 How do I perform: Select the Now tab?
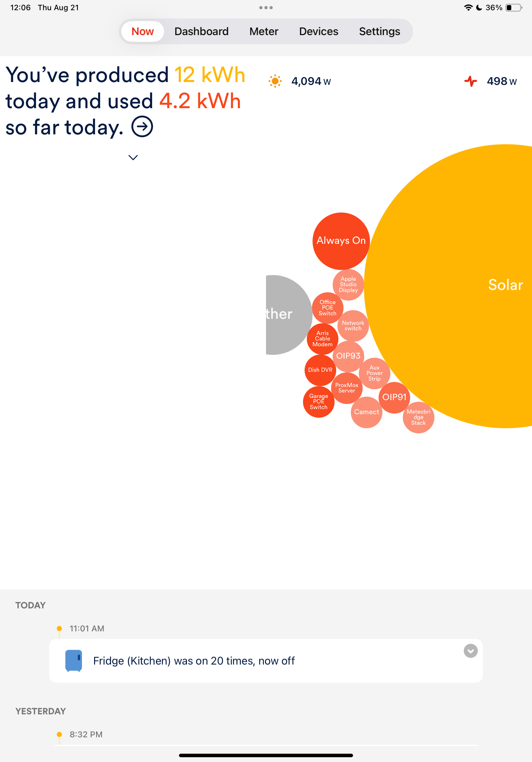[x=143, y=32]
